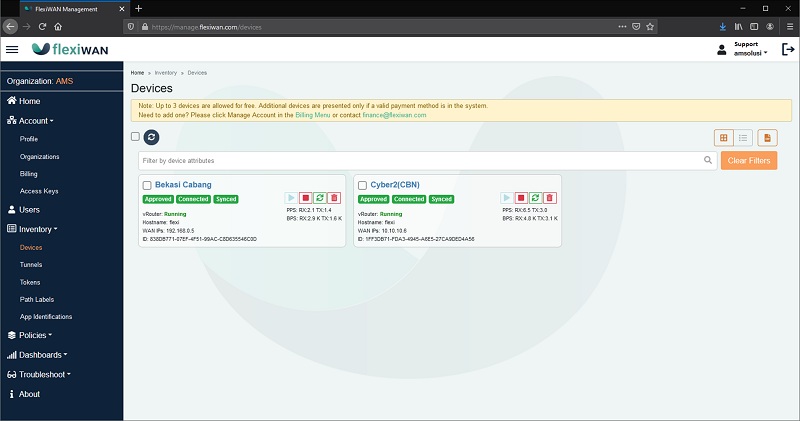Open Tunnels in the Inventory menu
This screenshot has height=421, width=800.
pos(31,264)
